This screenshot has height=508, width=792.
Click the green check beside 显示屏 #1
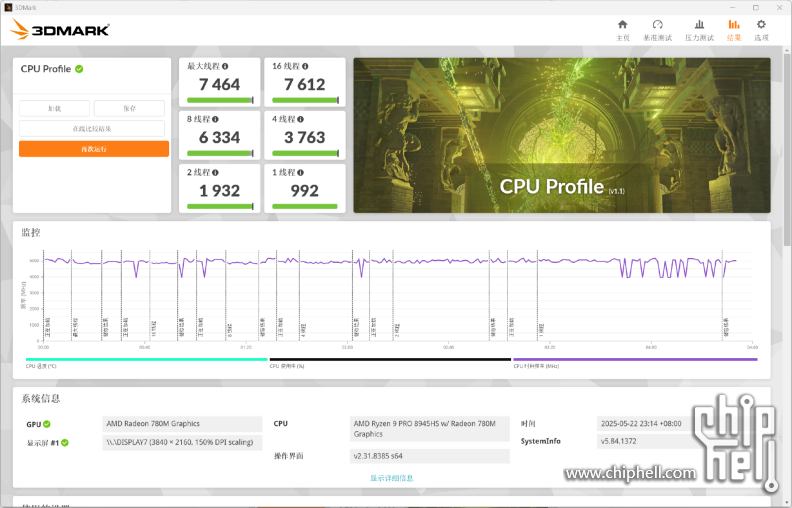tap(65, 443)
